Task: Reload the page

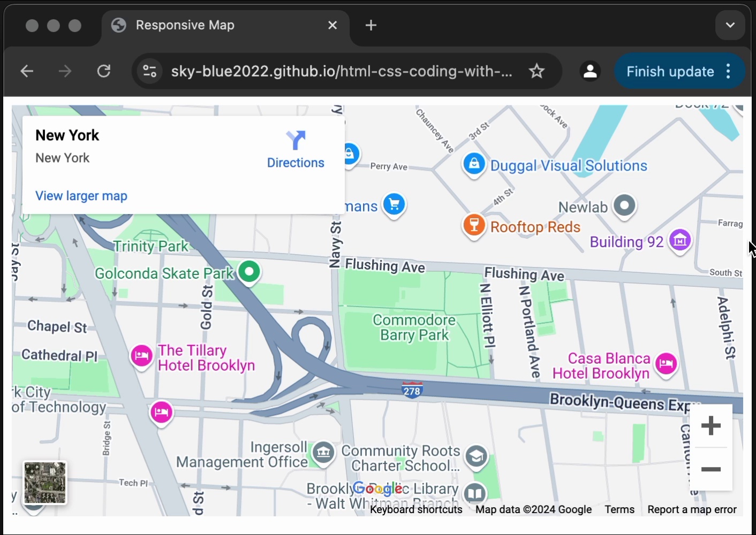Action: (104, 71)
